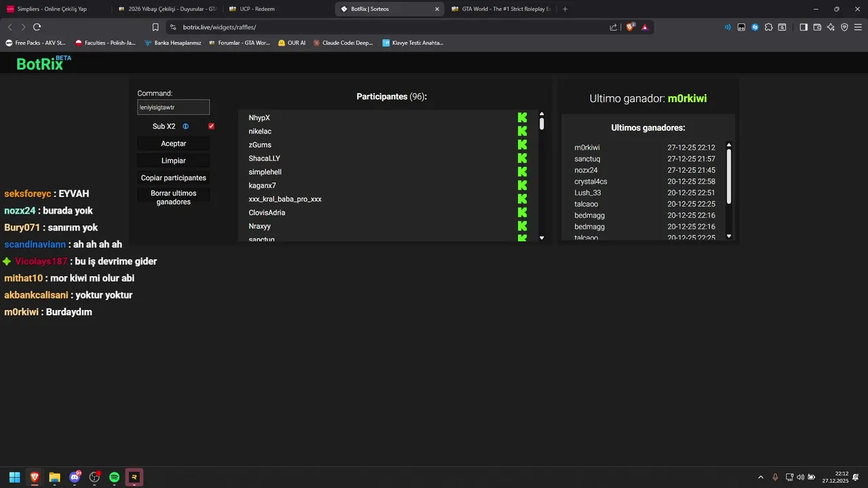Close the BotRix | Sorteos tab
868x488 pixels.
click(x=437, y=9)
